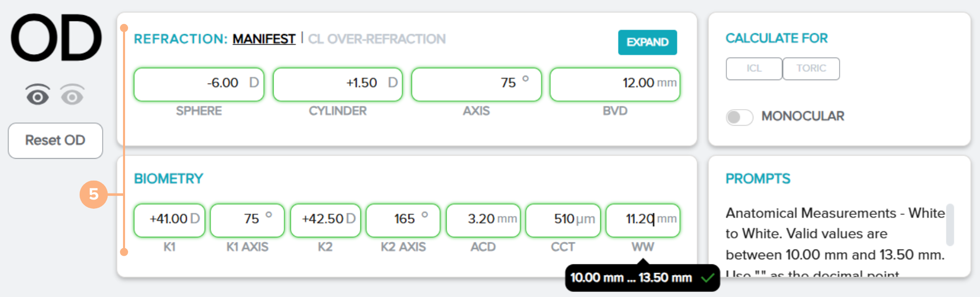Image resolution: width=980 pixels, height=297 pixels.
Task: Click the SPHERE input field
Action: [x=199, y=84]
